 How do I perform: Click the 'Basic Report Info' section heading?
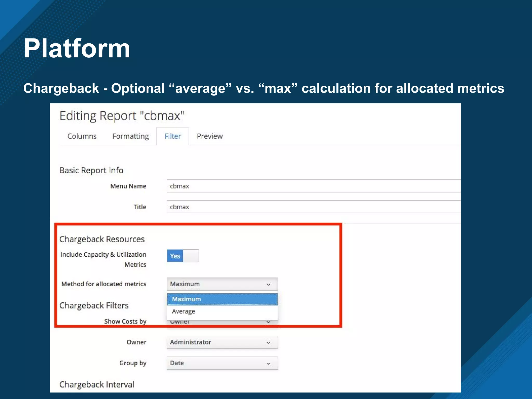point(91,170)
